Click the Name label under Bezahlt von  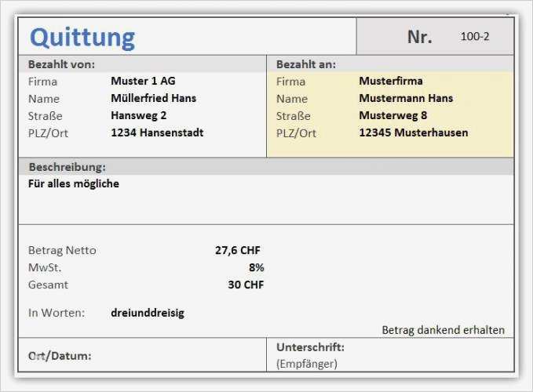44,99
